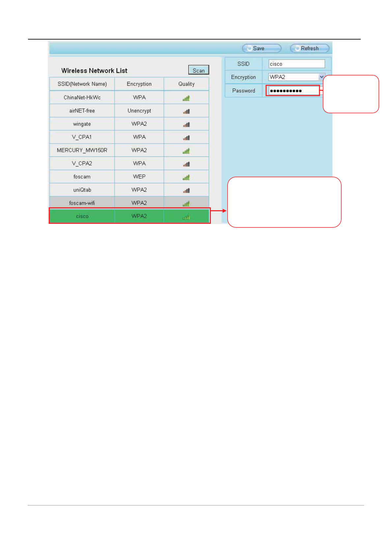This screenshot has width=392, height=555.
Task: Click signal quality icon for V_CPA2
Action: (x=186, y=164)
